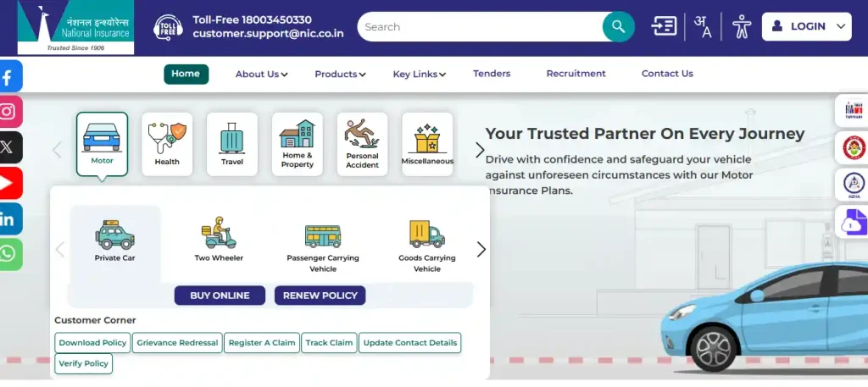Click the RENEW POLICY button
This screenshot has width=868, height=387.
point(320,296)
